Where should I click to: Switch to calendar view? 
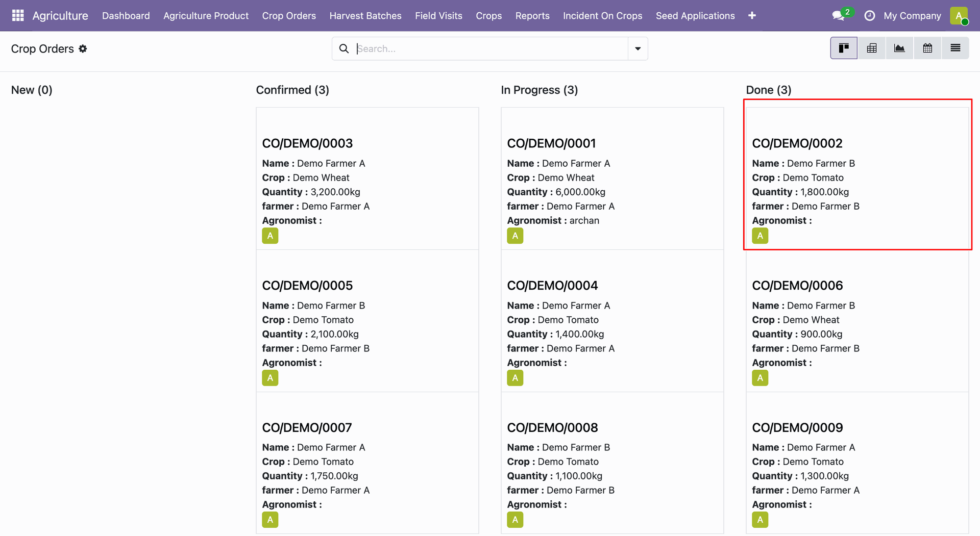927,48
